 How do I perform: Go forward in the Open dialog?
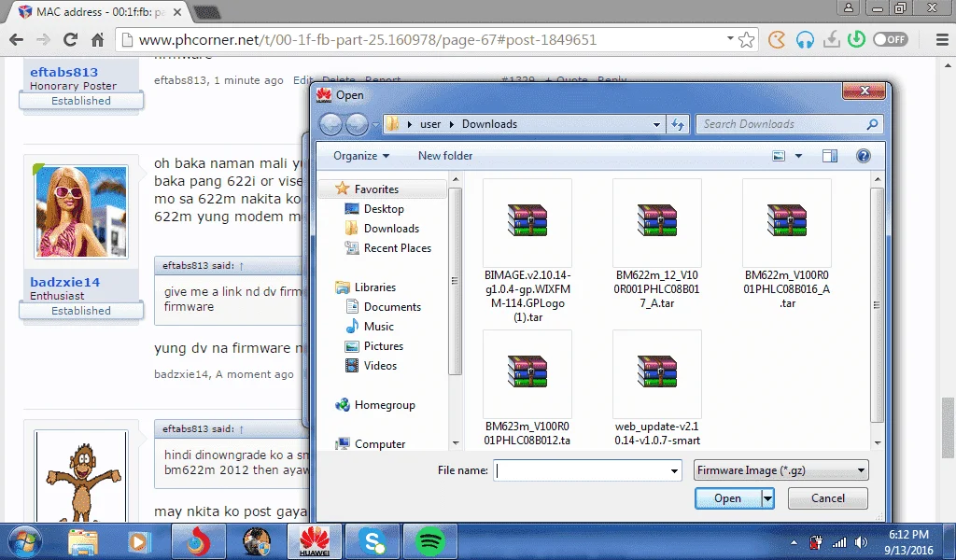tap(357, 124)
